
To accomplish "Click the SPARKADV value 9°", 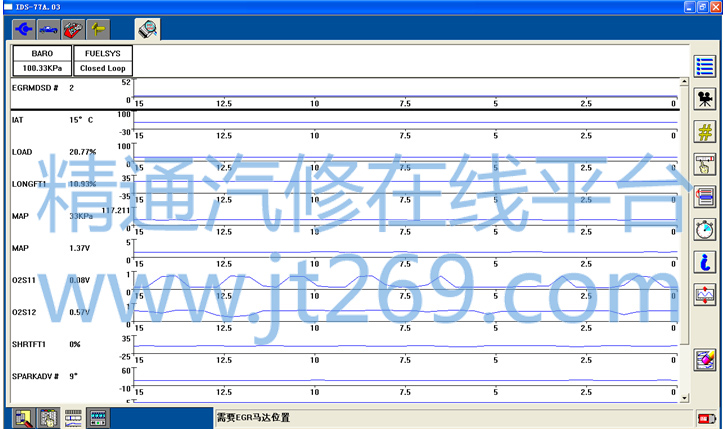I will (74, 376).
